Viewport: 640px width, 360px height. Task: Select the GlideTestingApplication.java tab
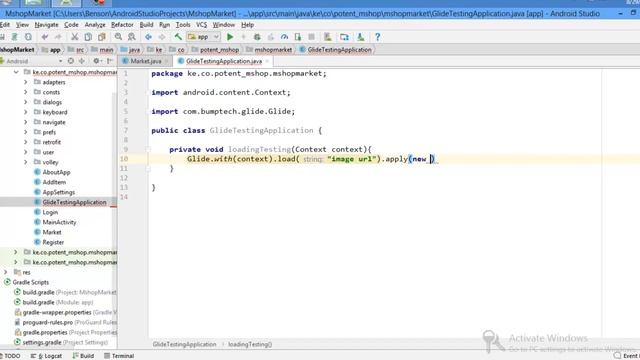click(x=224, y=61)
